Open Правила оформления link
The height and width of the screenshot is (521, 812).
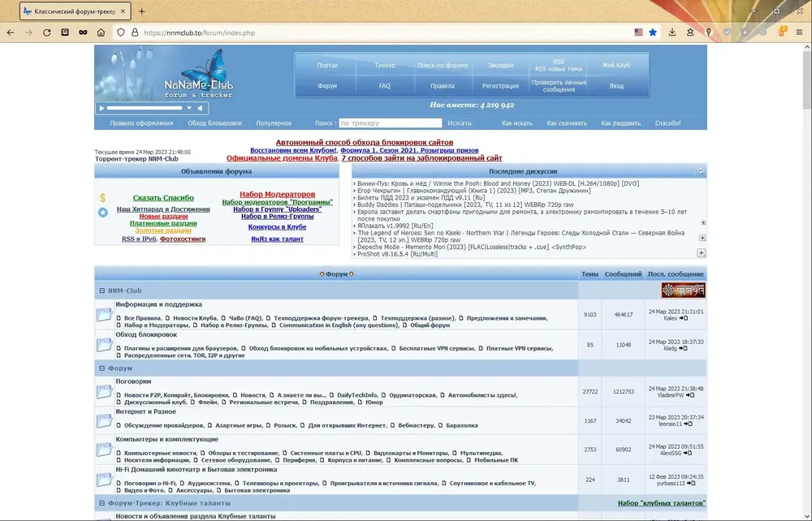(x=141, y=123)
